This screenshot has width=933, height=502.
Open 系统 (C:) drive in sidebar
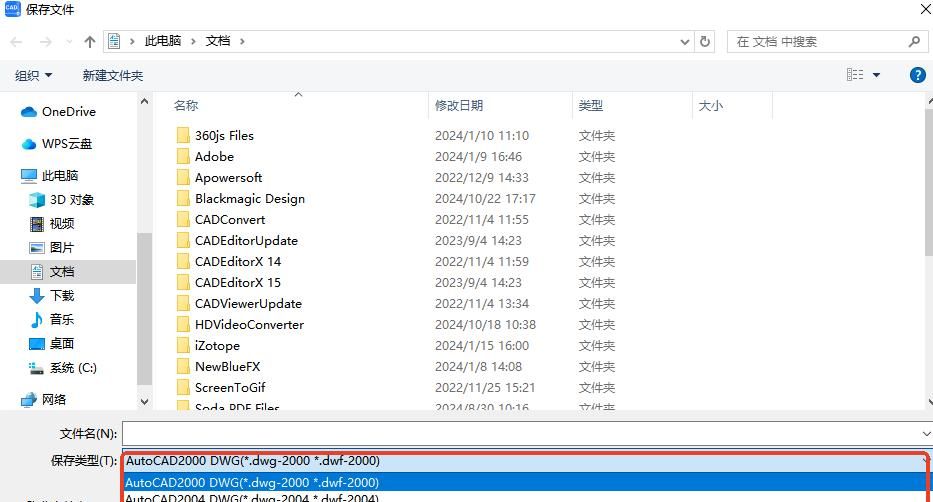tap(62, 368)
